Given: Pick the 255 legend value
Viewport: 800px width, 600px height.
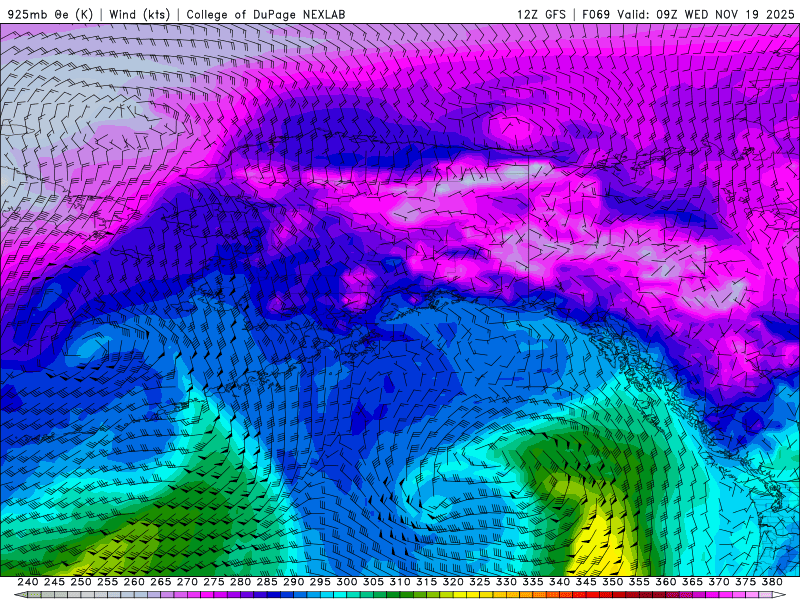Looking at the screenshot, I should [x=107, y=582].
